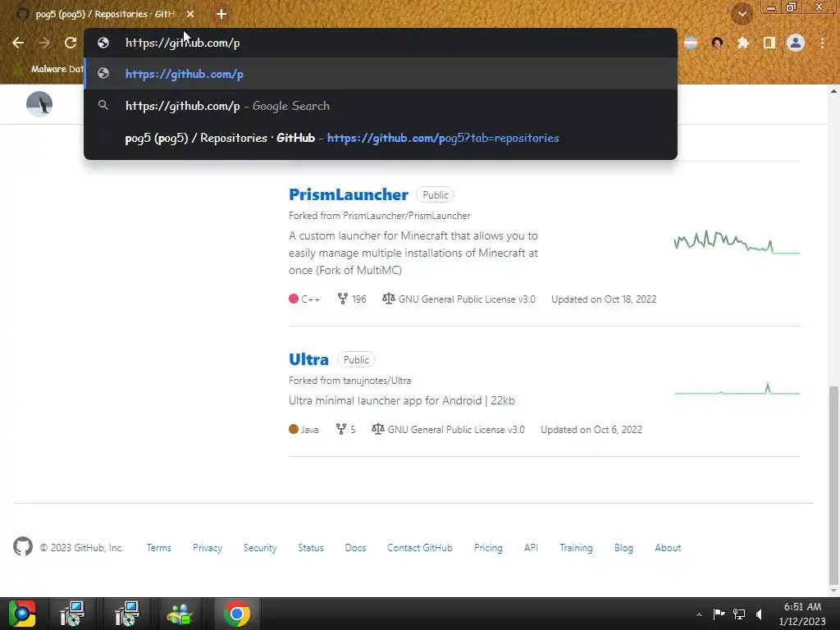
Task: Click the PrismLauncher Public badge
Action: (435, 195)
